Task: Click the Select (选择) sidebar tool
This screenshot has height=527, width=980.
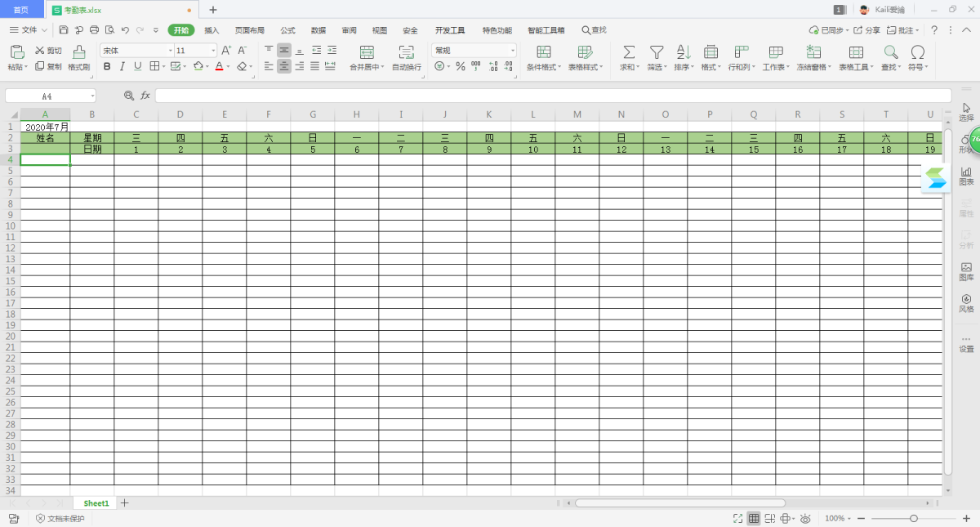Action: pos(966,112)
